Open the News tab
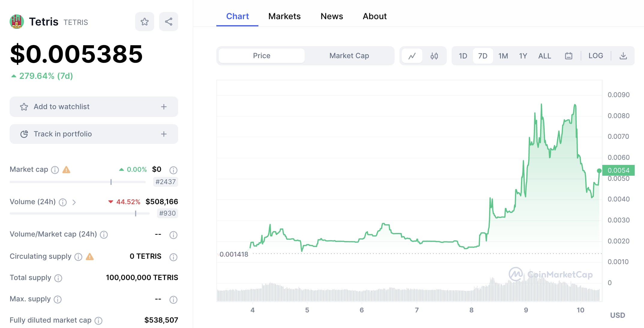Screen dimensions: 644x328 tap(332, 16)
